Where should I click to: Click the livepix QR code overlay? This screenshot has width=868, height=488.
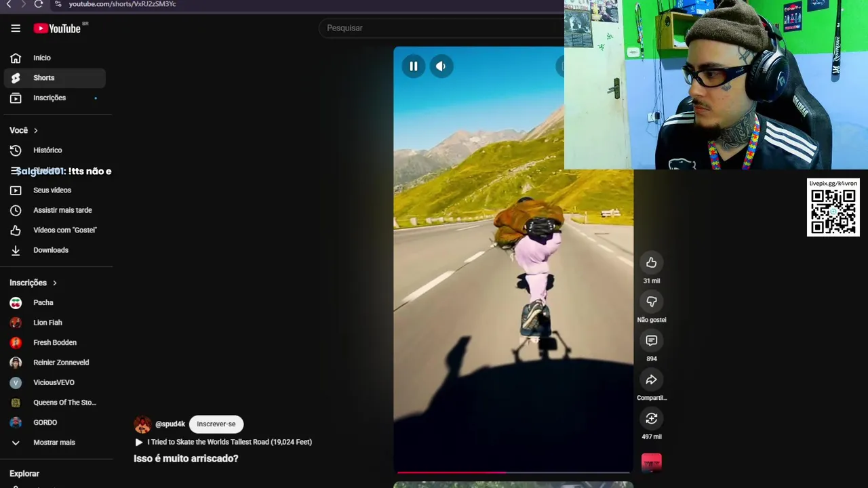coord(833,207)
